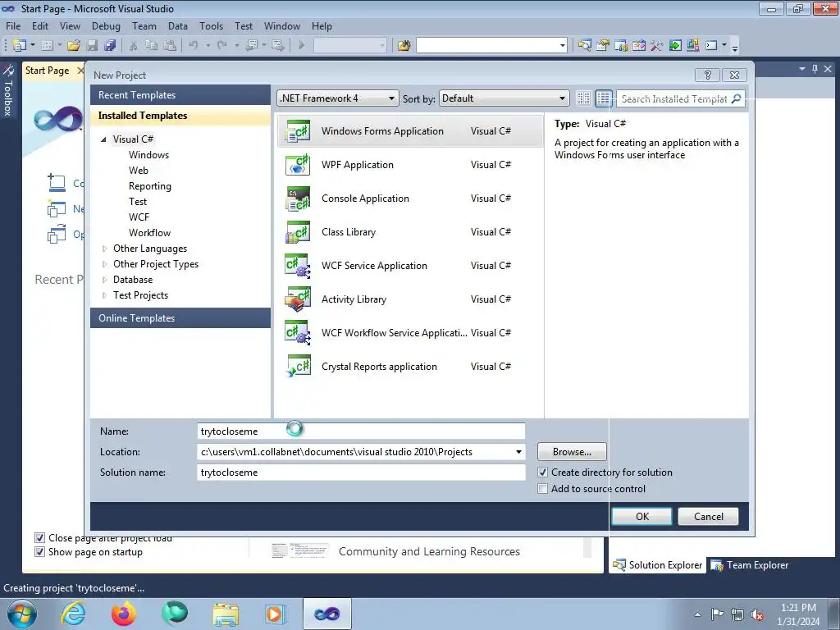Click the OK button
Viewport: 840px width, 630px height.
point(641,517)
